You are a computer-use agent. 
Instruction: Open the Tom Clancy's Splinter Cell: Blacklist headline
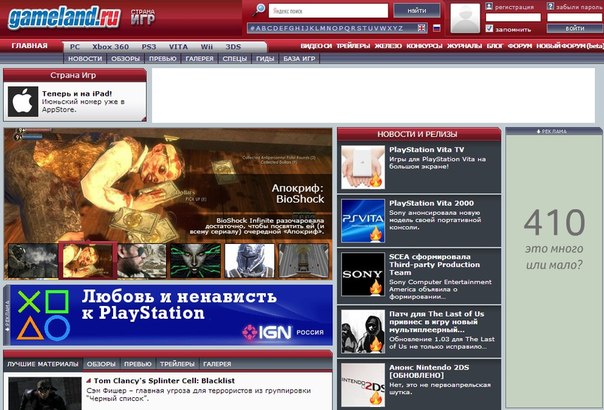[164, 381]
